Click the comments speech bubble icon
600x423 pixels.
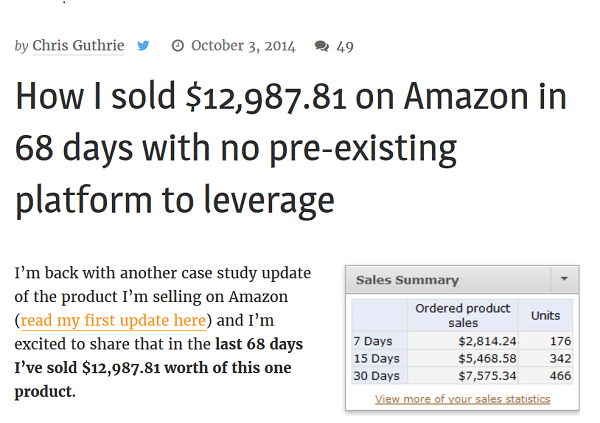(321, 46)
